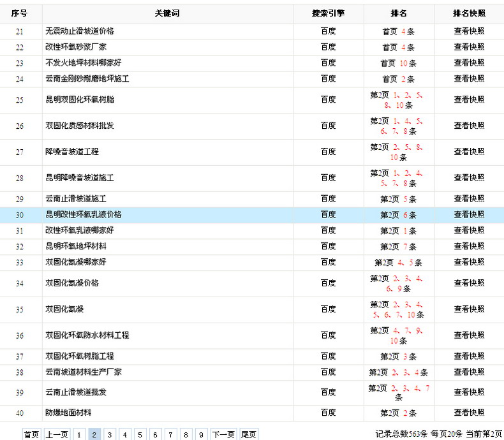504x440 pixels.
Task: Jump to page 4
Action: click(x=124, y=434)
